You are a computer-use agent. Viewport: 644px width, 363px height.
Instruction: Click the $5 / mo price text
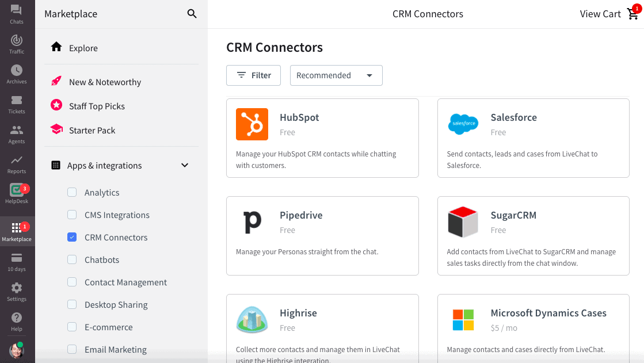coord(504,328)
